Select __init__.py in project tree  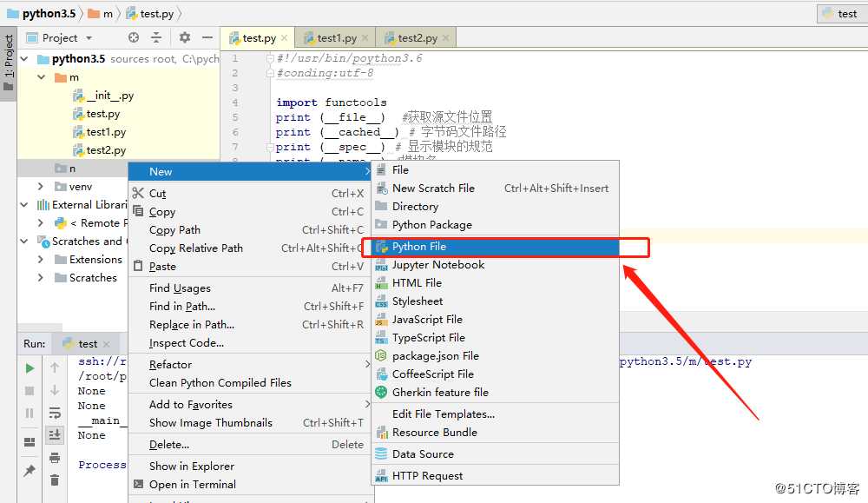click(x=103, y=96)
